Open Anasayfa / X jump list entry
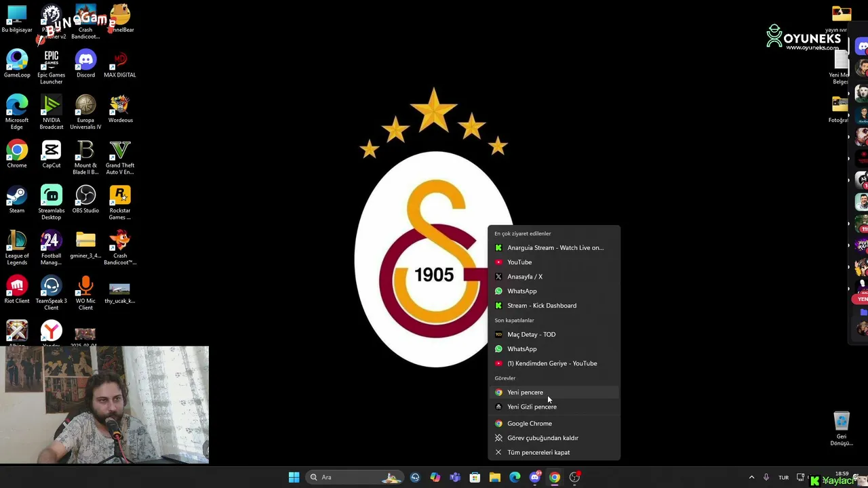 tap(554, 277)
